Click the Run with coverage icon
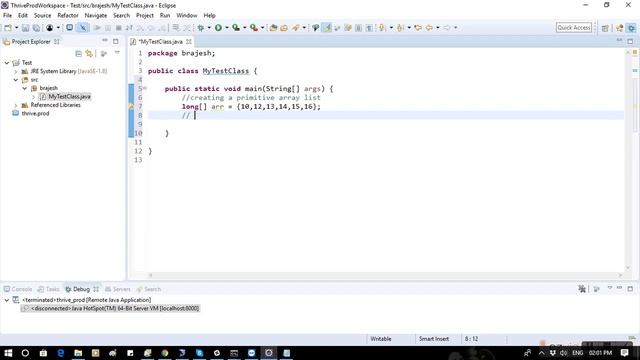640x360 pixels. 236,28
